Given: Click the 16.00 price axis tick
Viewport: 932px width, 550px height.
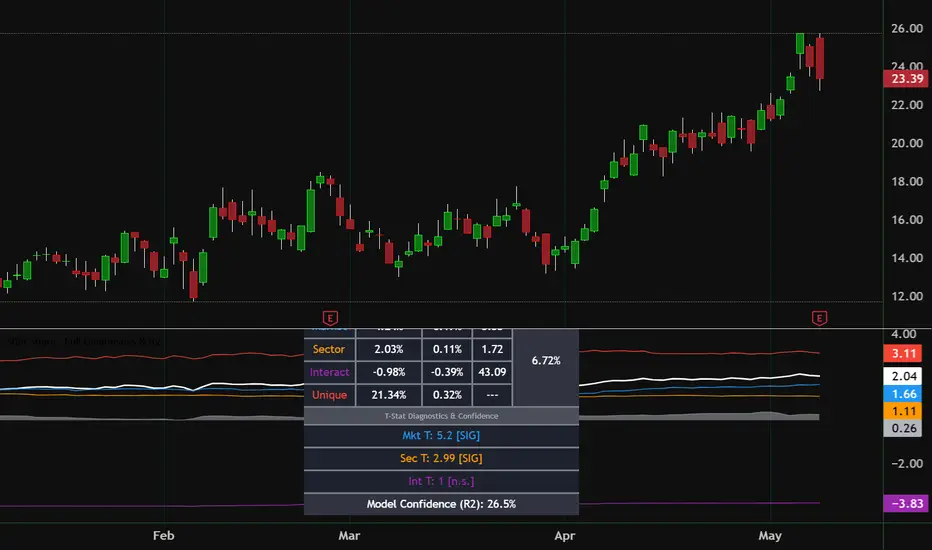Looking at the screenshot, I should (x=906, y=220).
